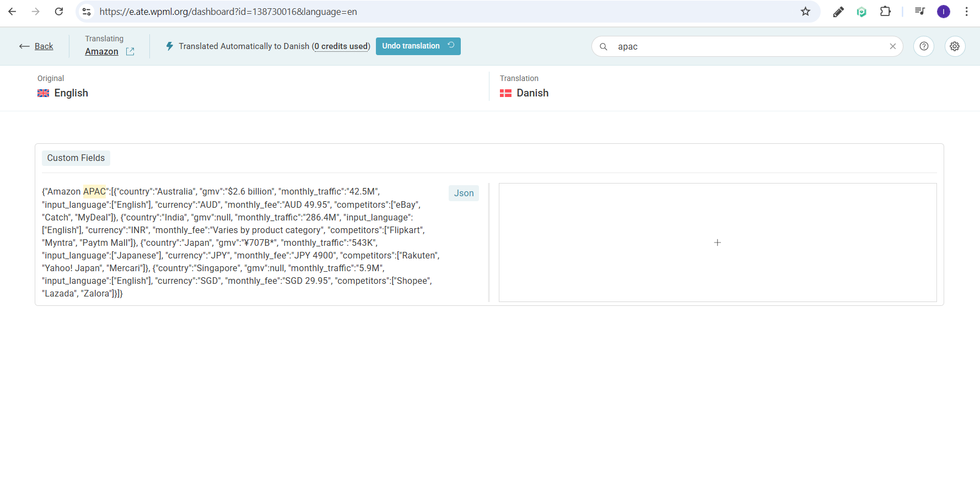Open the media control icon
The height and width of the screenshot is (501, 980).
[x=919, y=12]
